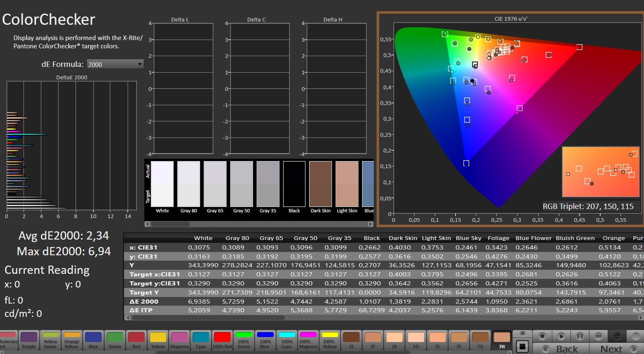Pick the 100% Cyan patch
Viewport: 644px width, 354px height.
(286, 340)
